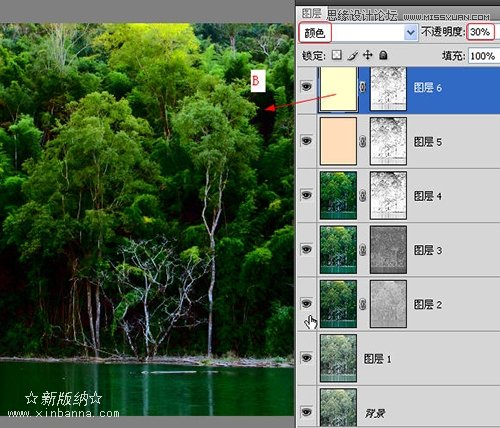This screenshot has width=500, height=428.
Task: Click the 填充 fill label
Action: pos(454,56)
